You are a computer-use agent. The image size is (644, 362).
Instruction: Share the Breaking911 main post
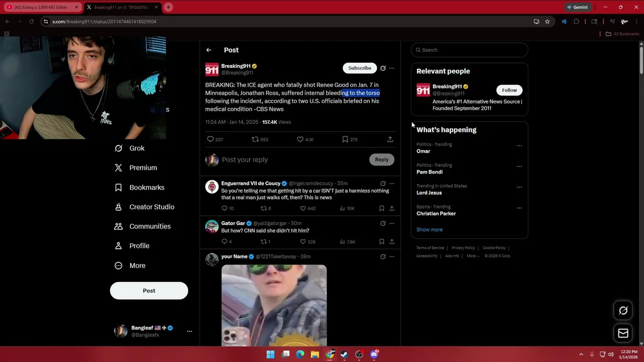tap(390, 139)
